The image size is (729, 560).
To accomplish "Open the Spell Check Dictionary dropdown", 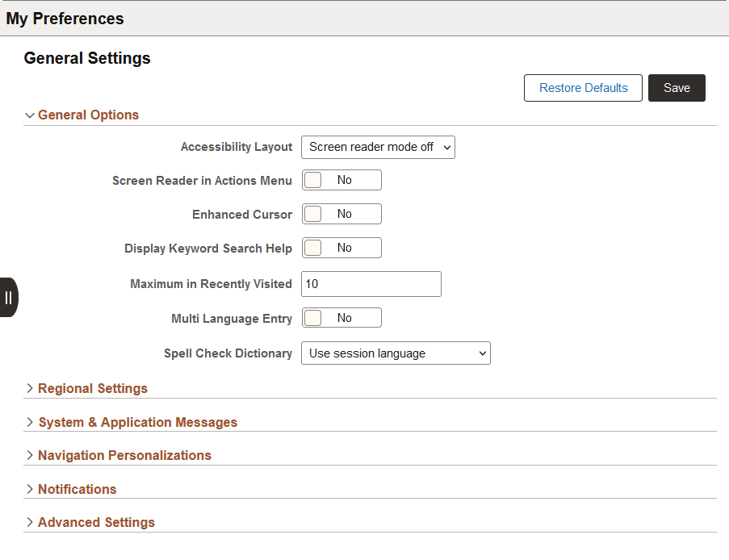I will pyautogui.click(x=396, y=353).
